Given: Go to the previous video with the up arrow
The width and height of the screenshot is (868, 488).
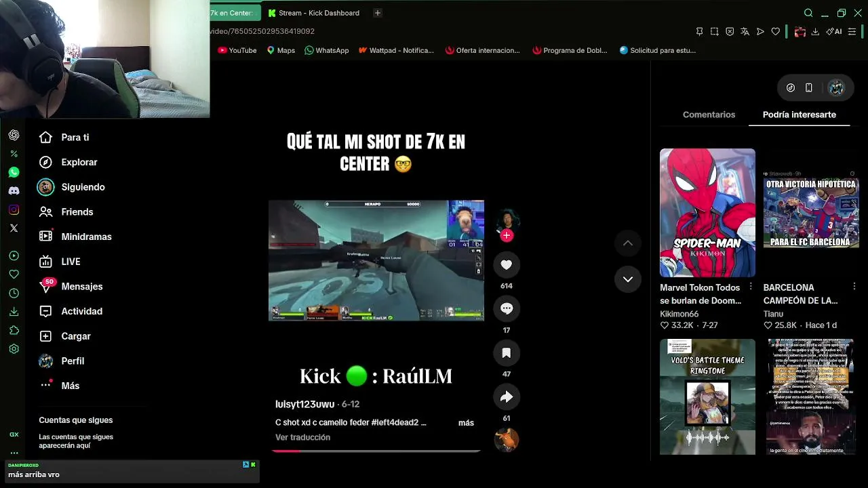Looking at the screenshot, I should click(628, 243).
